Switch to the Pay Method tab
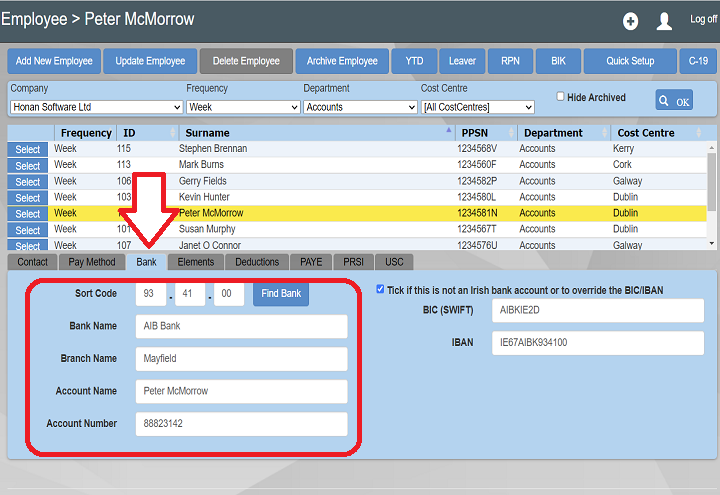This screenshot has height=495, width=720. [92, 262]
